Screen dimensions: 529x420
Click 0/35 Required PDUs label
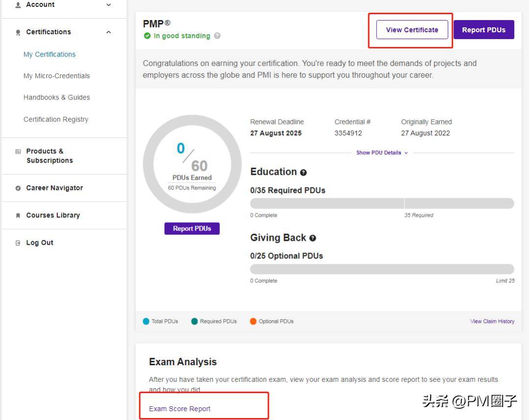pos(288,190)
